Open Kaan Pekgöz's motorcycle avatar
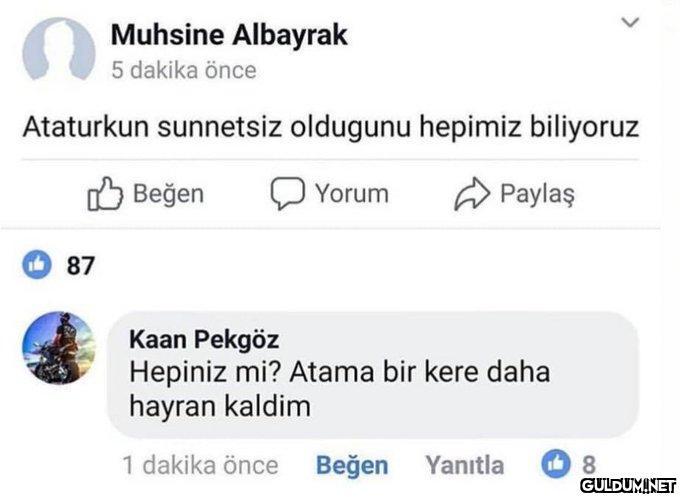Viewport: 680px width, 497px height. click(58, 347)
